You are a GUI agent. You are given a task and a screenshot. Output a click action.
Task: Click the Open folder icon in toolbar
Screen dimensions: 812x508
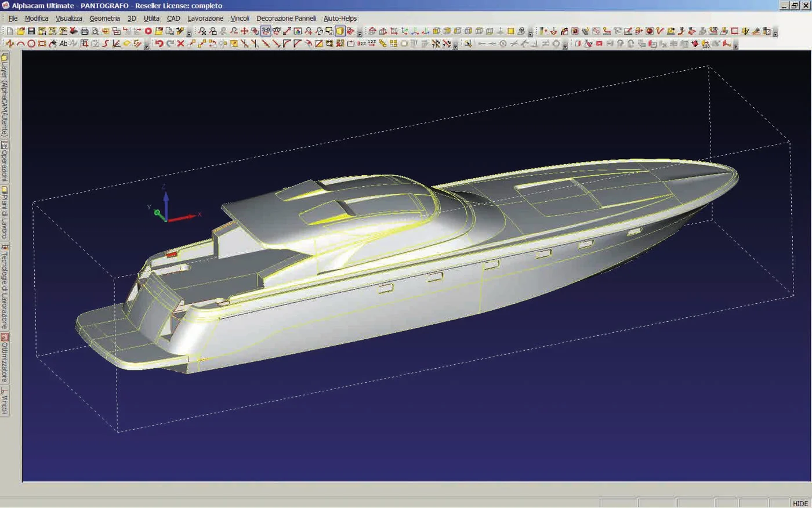pyautogui.click(x=21, y=31)
